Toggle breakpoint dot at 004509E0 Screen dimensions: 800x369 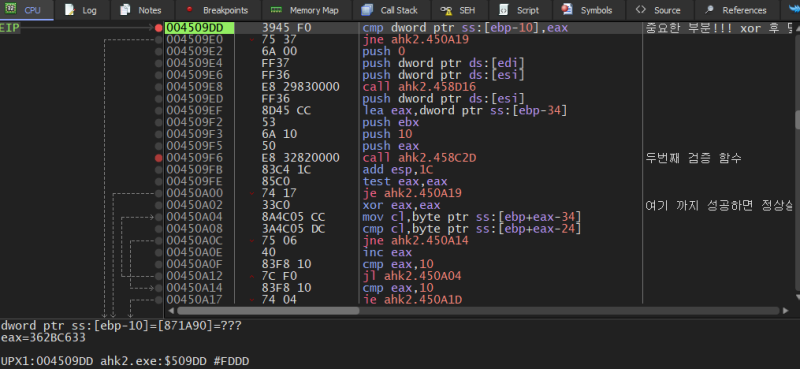point(159,40)
